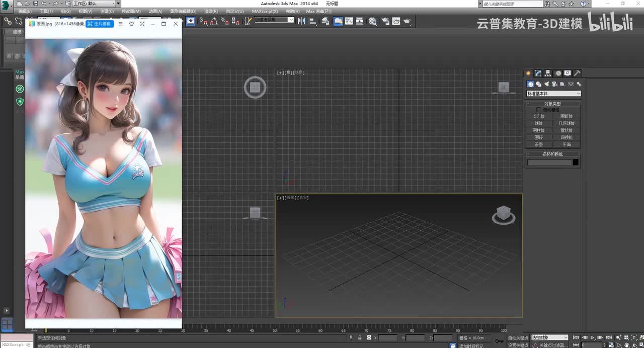Open the Modify tab in command panel
Image resolution: width=644 pixels, height=348 pixels.
pyautogui.click(x=538, y=73)
